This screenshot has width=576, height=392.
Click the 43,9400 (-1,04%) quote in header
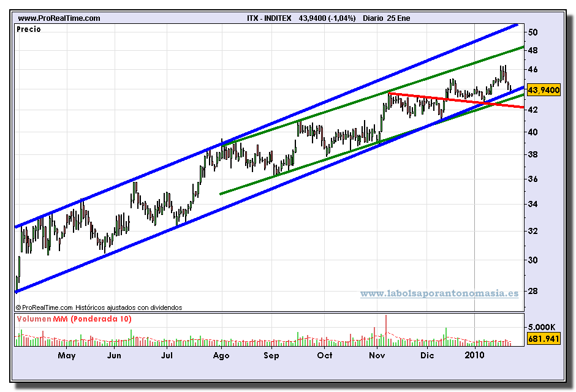[x=327, y=18]
